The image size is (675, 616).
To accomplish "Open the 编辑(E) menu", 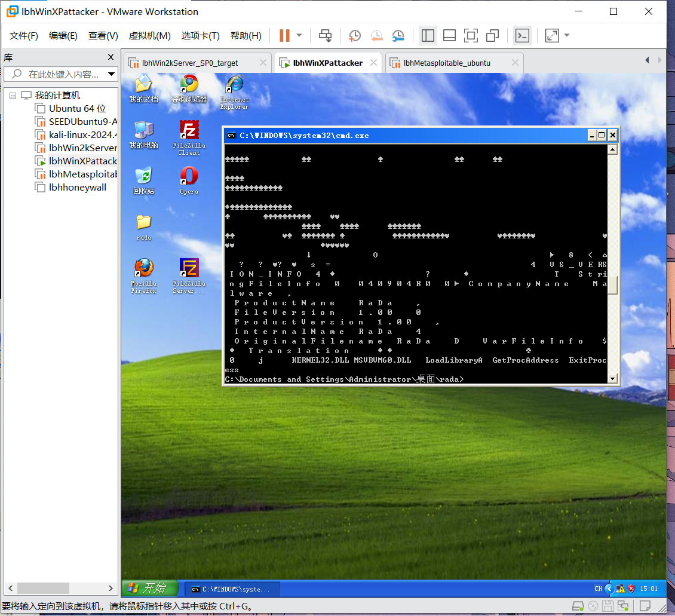I will [x=63, y=35].
